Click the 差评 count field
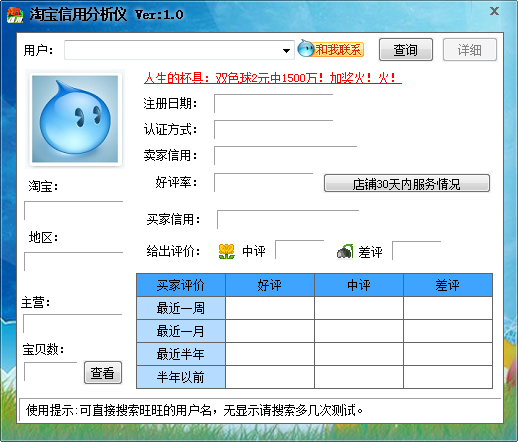This screenshot has height=442, width=518. point(416,250)
